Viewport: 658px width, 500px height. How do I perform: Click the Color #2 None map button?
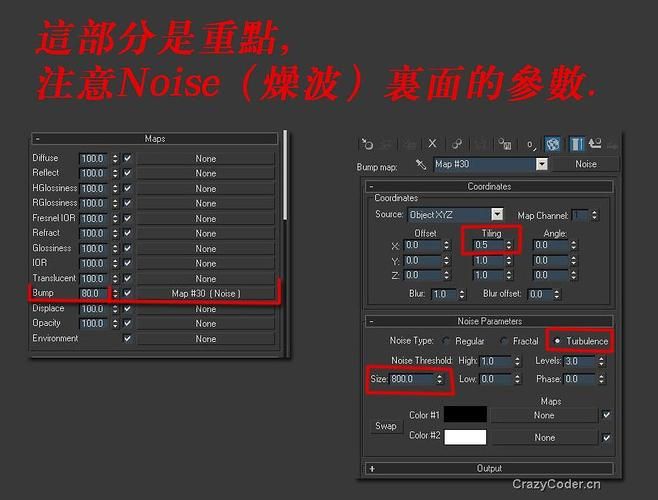pos(544,438)
